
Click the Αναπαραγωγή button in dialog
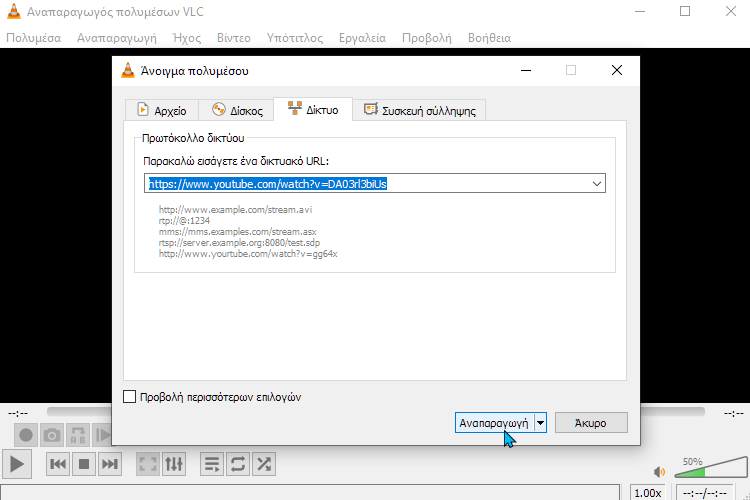pyautogui.click(x=494, y=423)
